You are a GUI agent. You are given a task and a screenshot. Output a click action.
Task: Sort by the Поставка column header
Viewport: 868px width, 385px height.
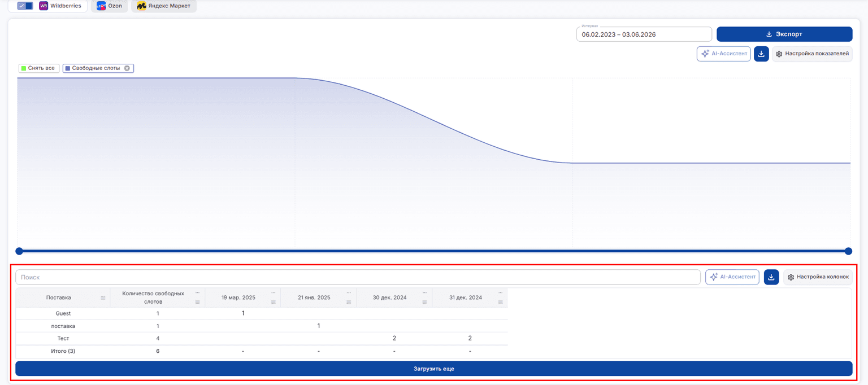pyautogui.click(x=59, y=297)
